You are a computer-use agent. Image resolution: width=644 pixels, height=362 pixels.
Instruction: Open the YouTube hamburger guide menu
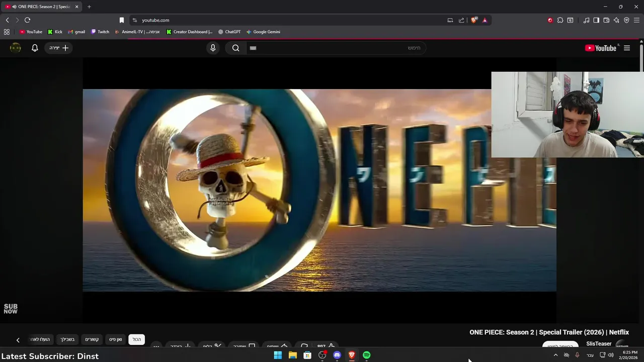tap(627, 48)
